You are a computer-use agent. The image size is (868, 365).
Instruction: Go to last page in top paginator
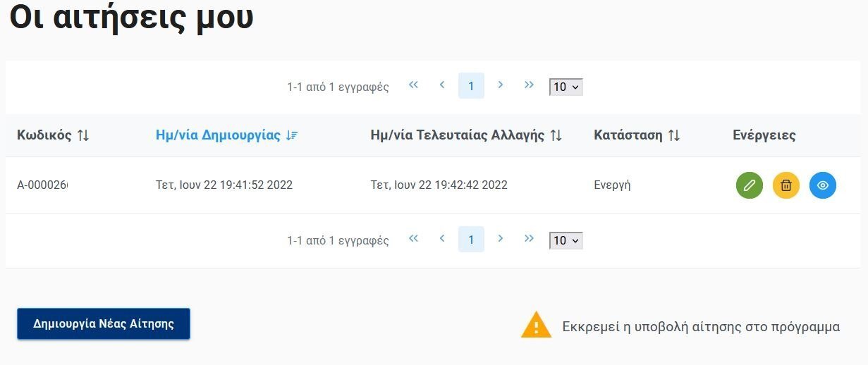pyautogui.click(x=529, y=85)
